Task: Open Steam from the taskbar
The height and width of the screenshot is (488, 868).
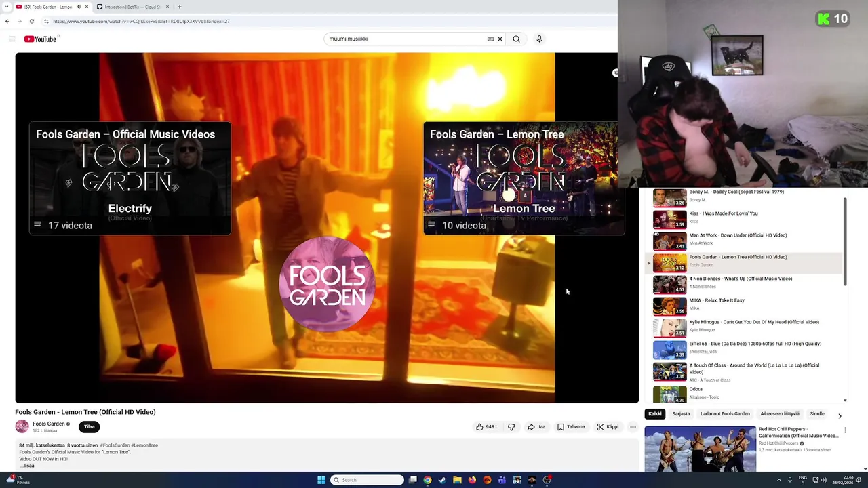Action: point(442,480)
